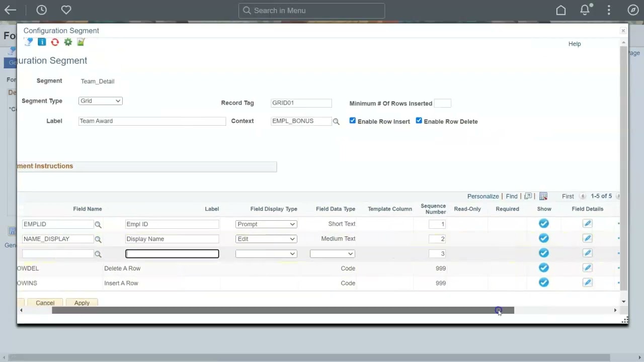The image size is (644, 362).
Task: Open the Context lookup magnifier
Action: (x=336, y=121)
